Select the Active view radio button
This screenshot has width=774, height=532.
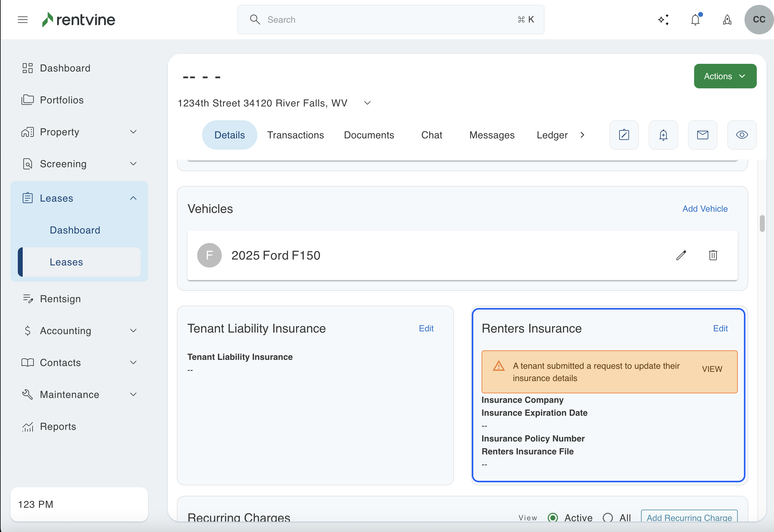[x=553, y=518]
